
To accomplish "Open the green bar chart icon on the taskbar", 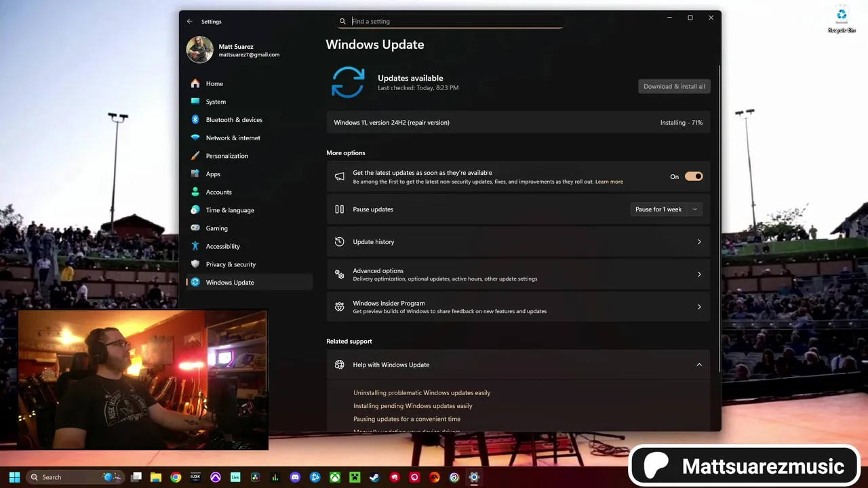I will [275, 477].
